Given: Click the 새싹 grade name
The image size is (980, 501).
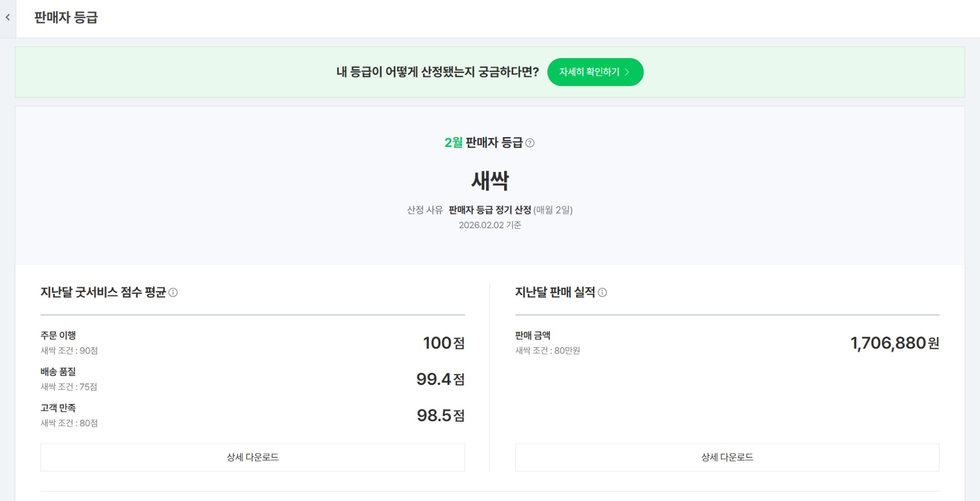Looking at the screenshot, I should (x=490, y=181).
